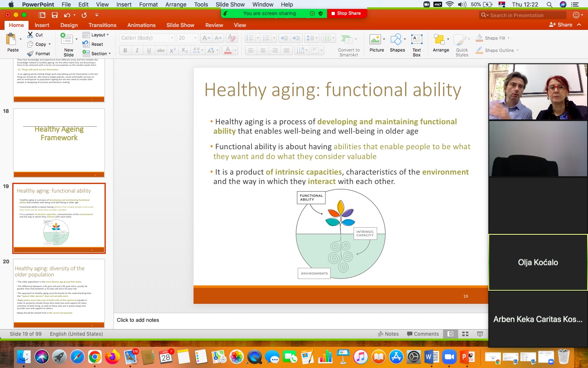Open the Shape Fill dropdown

pyautogui.click(x=509, y=38)
